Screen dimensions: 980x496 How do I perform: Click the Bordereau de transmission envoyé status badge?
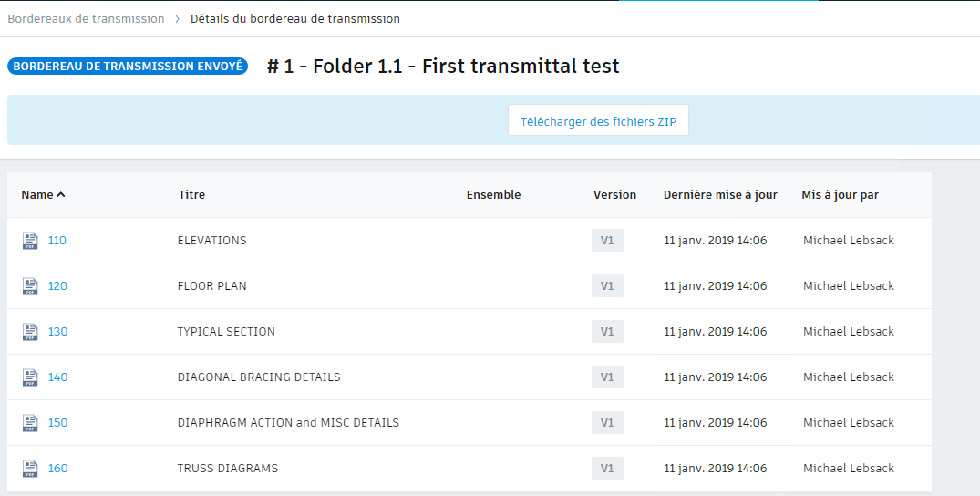pos(128,67)
